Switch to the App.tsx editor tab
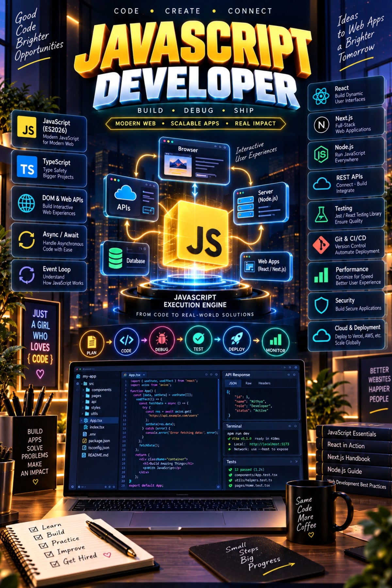 (x=134, y=375)
